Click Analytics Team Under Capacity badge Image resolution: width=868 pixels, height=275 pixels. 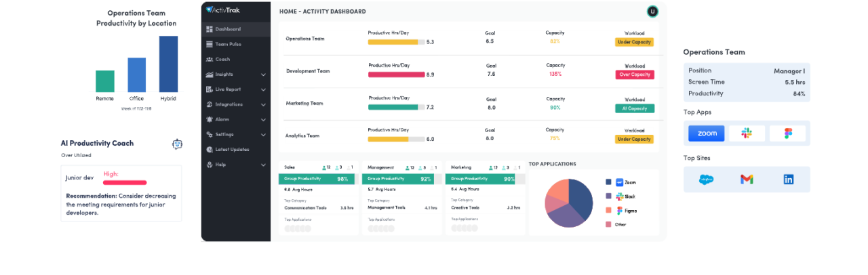[635, 139]
